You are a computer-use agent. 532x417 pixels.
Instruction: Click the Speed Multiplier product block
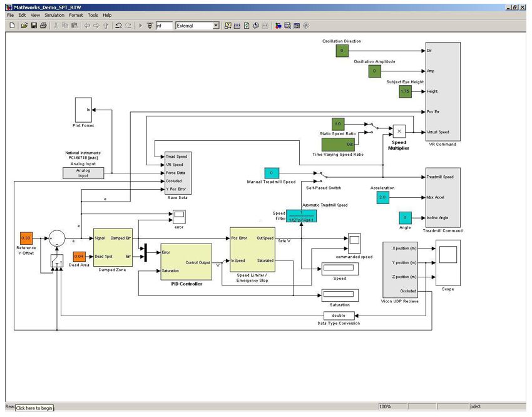click(399, 130)
